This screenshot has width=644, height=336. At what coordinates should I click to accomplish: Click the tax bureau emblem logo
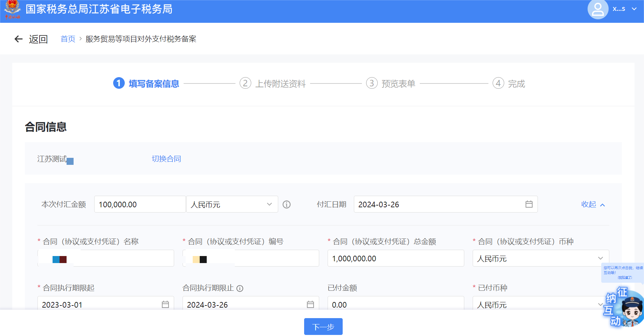pos(12,9)
